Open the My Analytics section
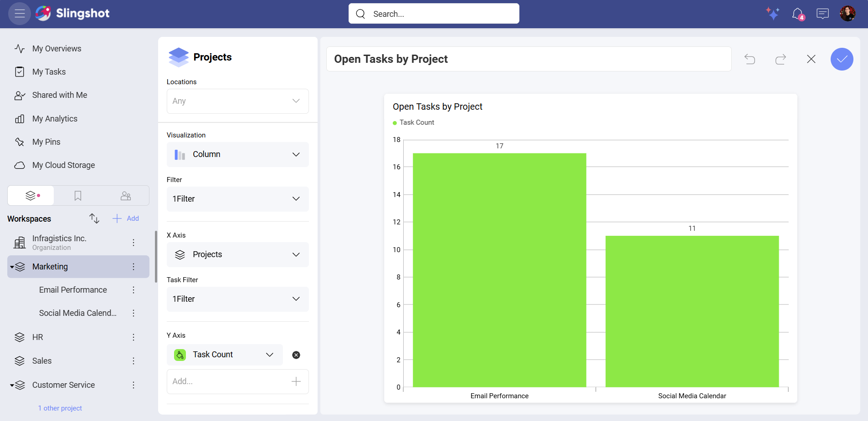 click(55, 118)
